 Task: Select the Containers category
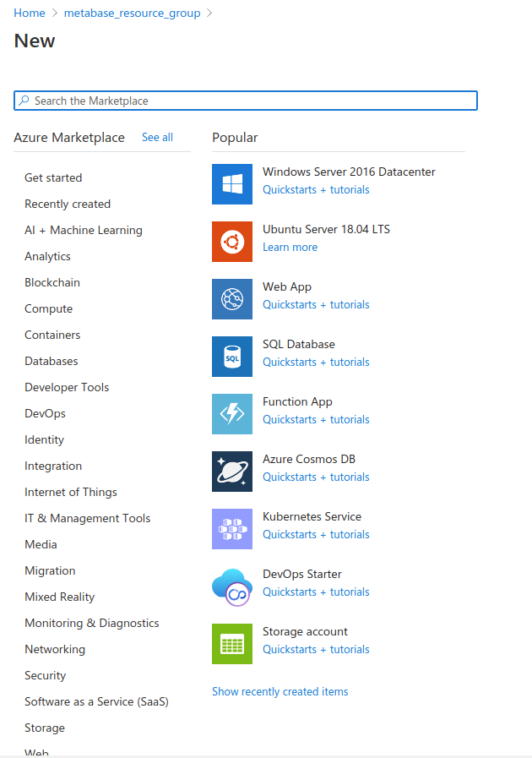click(x=52, y=335)
